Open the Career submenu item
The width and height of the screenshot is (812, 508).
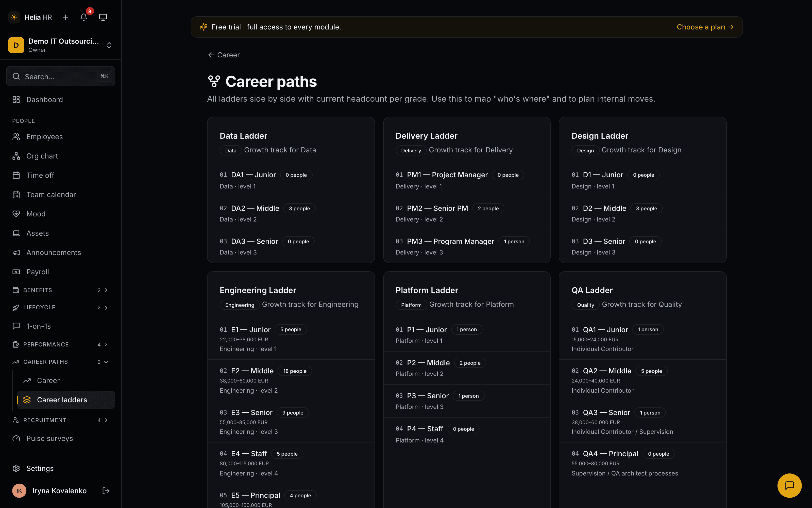point(66,380)
